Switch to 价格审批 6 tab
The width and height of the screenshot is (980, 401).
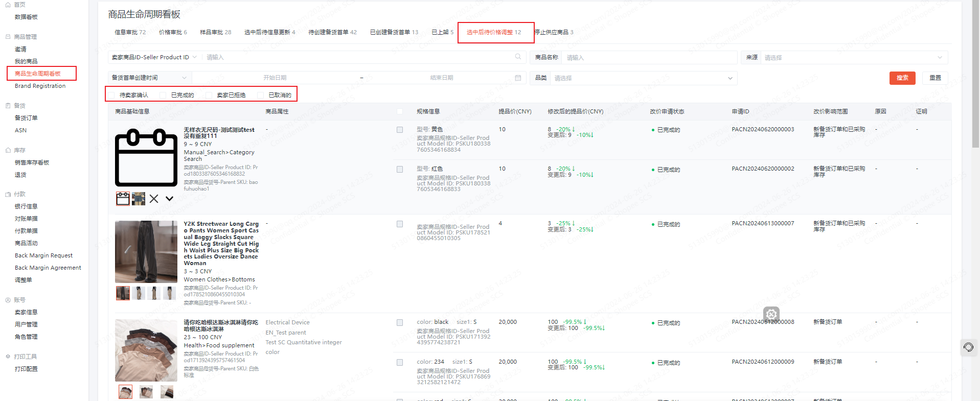(173, 32)
